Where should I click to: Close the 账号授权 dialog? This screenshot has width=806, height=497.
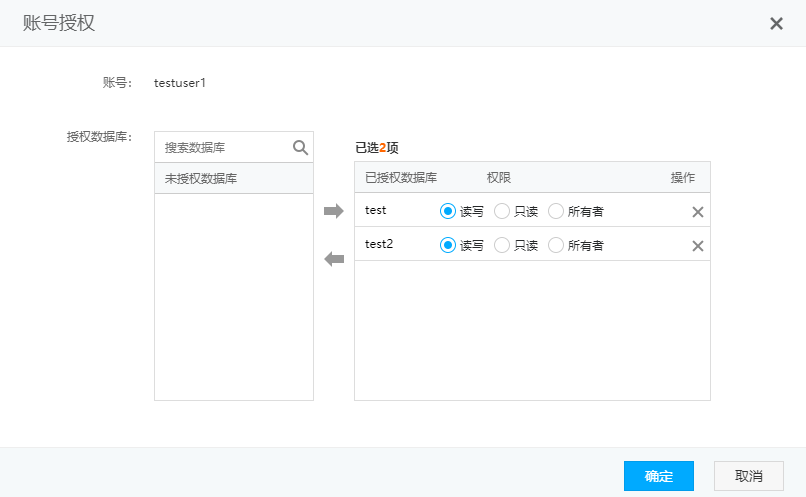pyautogui.click(x=776, y=23)
